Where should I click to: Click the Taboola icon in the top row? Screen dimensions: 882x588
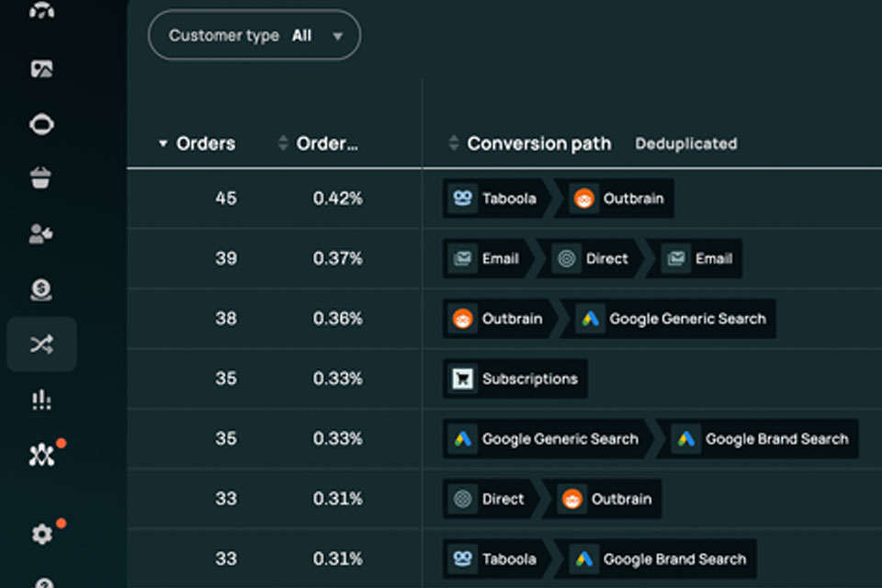(462, 198)
